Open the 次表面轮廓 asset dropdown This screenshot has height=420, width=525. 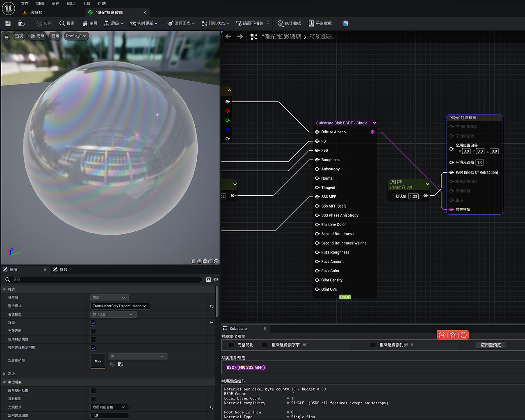coord(138,357)
